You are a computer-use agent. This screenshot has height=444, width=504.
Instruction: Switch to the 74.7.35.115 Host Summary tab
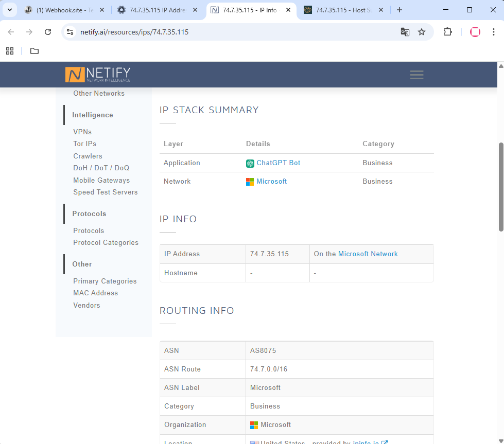pyautogui.click(x=341, y=10)
